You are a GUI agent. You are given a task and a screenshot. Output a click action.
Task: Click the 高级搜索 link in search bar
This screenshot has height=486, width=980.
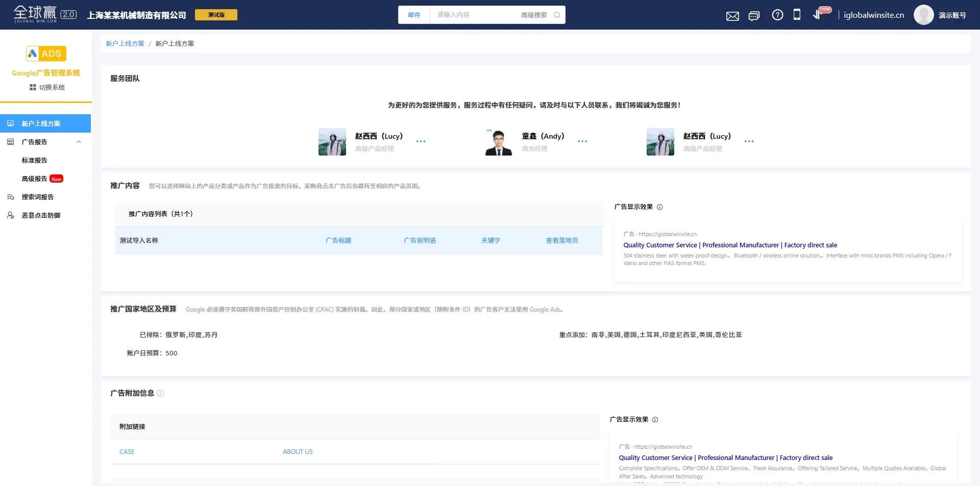[x=534, y=15]
